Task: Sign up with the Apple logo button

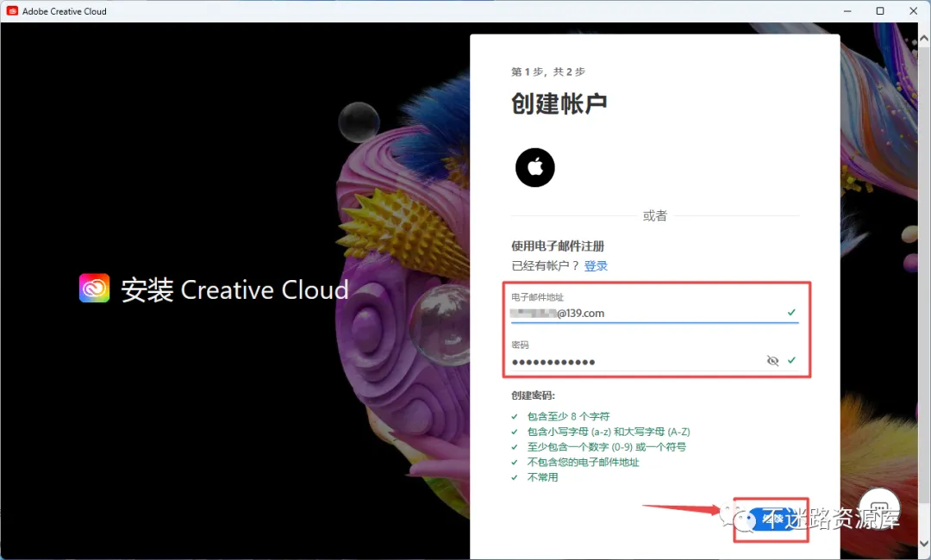Action: click(535, 167)
